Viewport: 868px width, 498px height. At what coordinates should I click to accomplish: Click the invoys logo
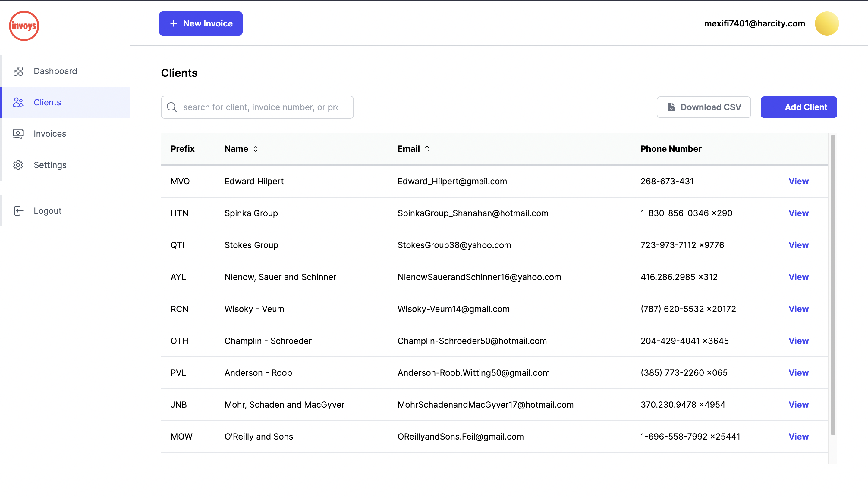(24, 26)
